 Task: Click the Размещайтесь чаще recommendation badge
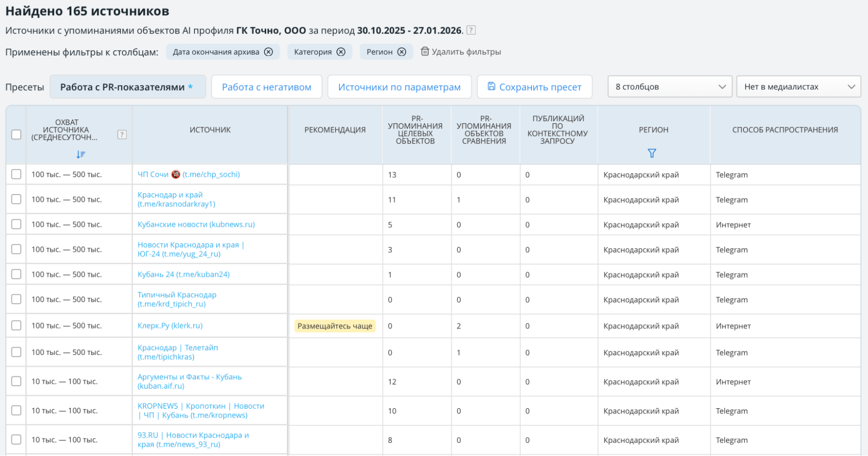335,326
